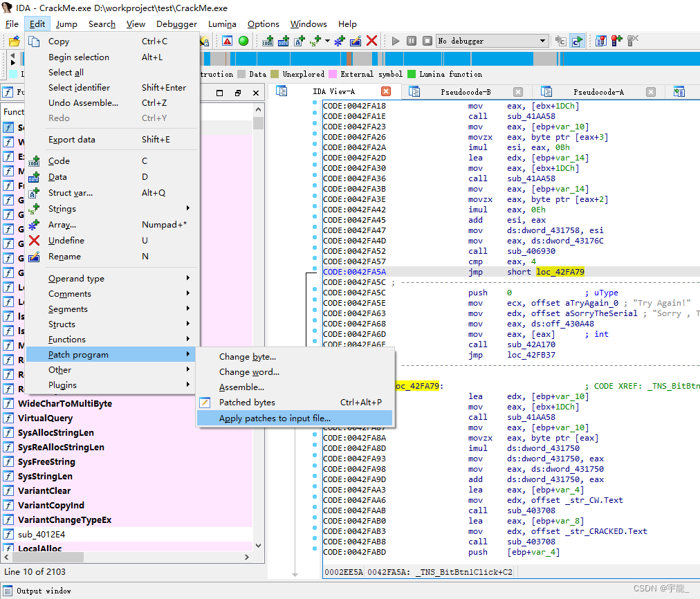Expand the Comments submenu
Image resolution: width=700 pixels, height=599 pixels.
tap(111, 294)
